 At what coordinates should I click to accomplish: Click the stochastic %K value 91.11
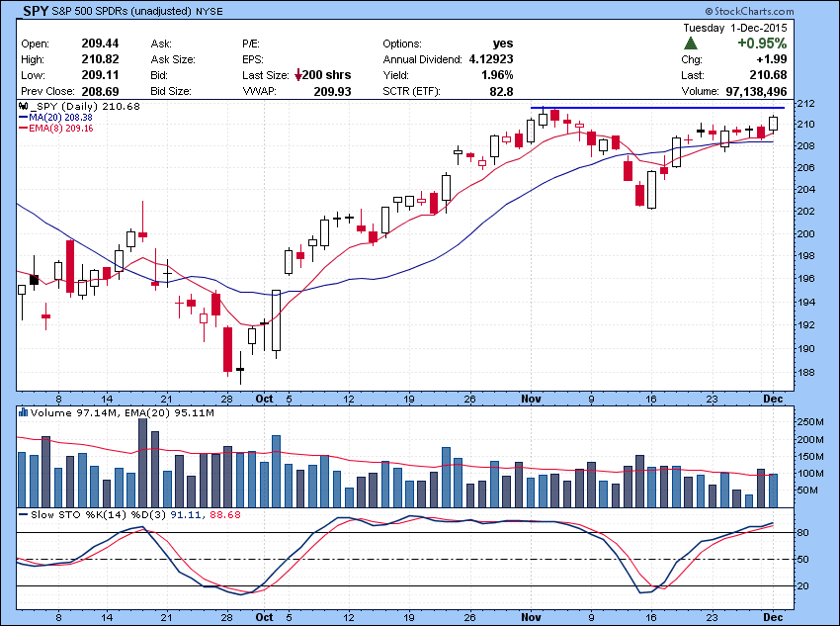[186, 514]
